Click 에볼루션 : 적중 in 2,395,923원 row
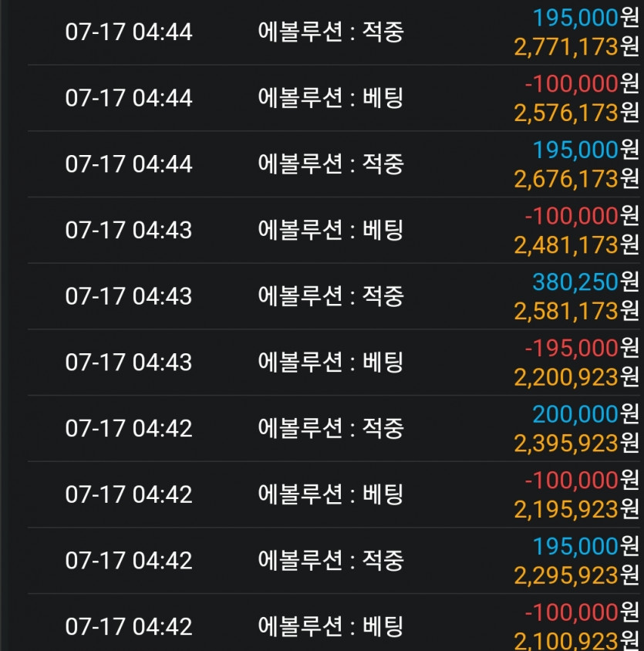The height and width of the screenshot is (651, 644). (331, 428)
